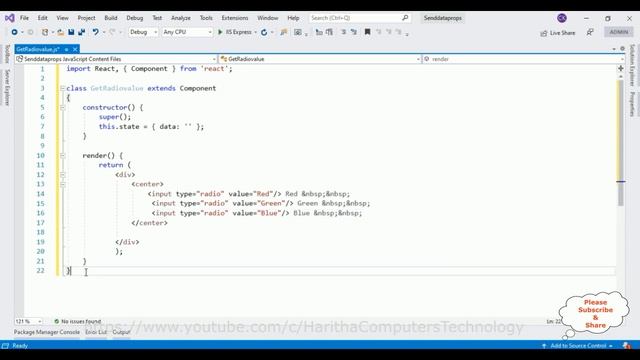Open the Any CPU platform dropdown
Viewport: 640px width, 360px height.
click(x=187, y=32)
